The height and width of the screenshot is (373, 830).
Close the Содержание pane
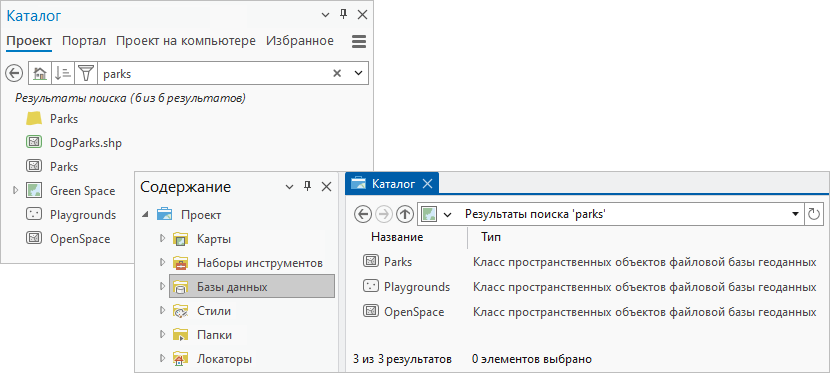[x=326, y=187]
